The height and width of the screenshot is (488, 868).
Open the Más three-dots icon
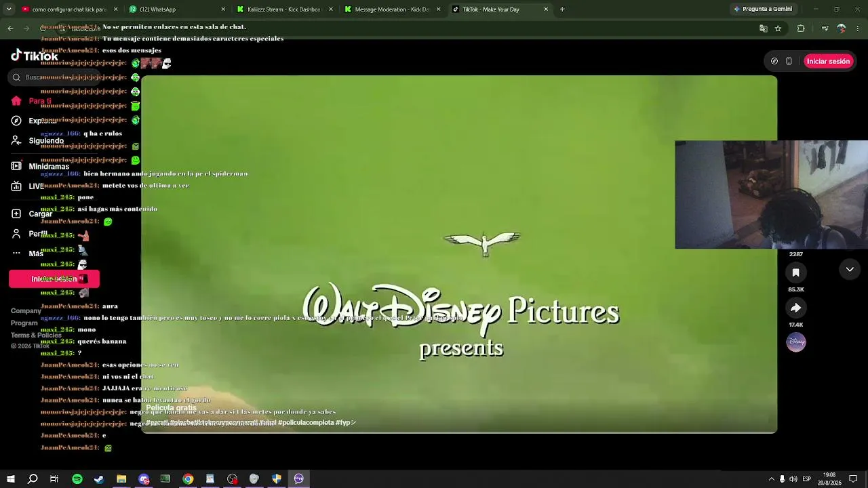pyautogui.click(x=16, y=253)
